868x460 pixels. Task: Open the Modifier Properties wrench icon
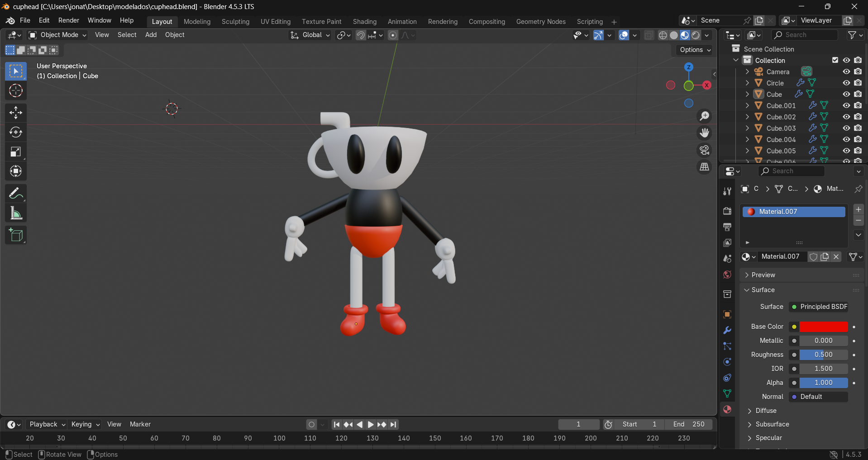click(x=727, y=330)
